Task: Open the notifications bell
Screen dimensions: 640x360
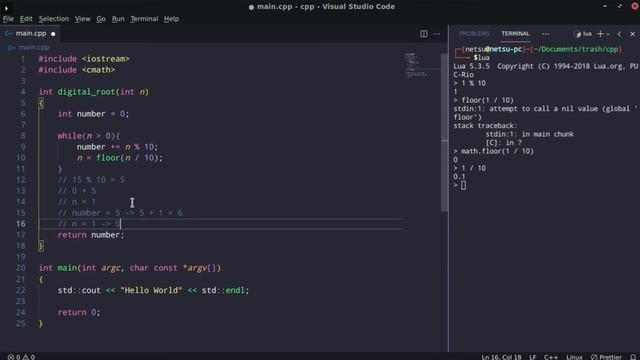Action: pyautogui.click(x=633, y=357)
